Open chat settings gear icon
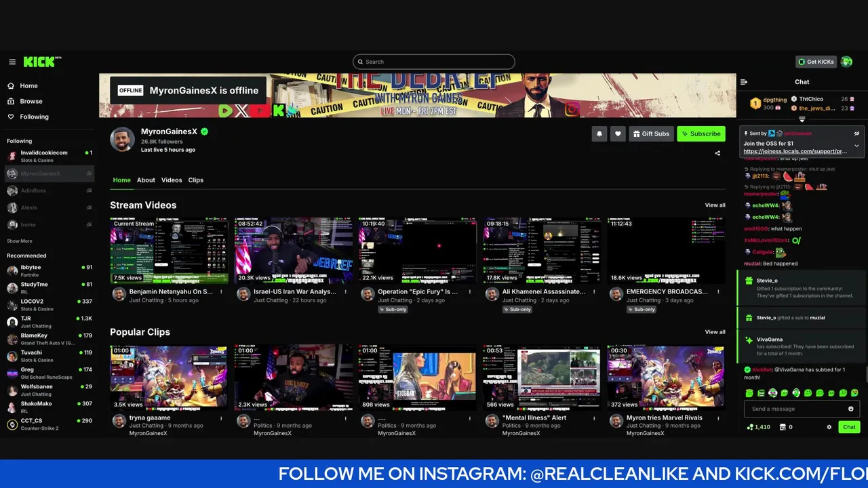Screen dimensions: 868x488 tap(829, 427)
